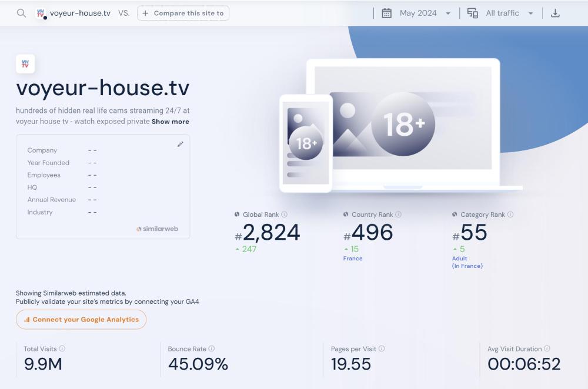Click the site logo thumbnail above the title

click(25, 64)
